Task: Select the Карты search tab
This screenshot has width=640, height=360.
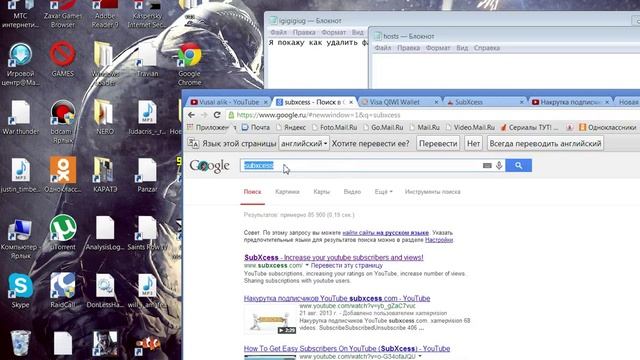Action: 321,191
